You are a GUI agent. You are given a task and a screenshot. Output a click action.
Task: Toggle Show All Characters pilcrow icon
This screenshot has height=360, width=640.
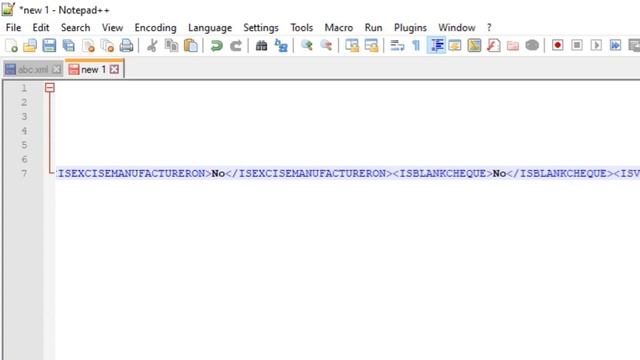point(416,45)
